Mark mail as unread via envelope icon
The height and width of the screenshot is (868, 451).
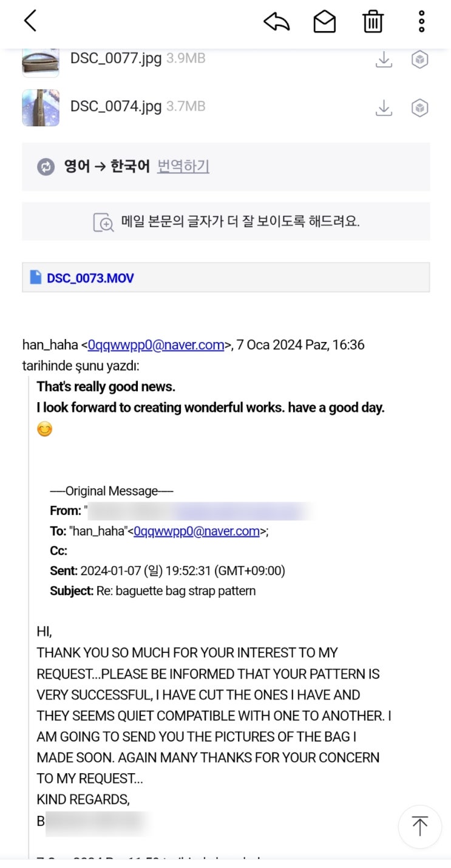(325, 22)
